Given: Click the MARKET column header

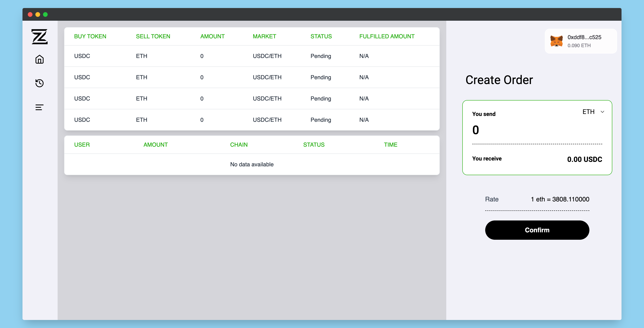Looking at the screenshot, I should (264, 37).
